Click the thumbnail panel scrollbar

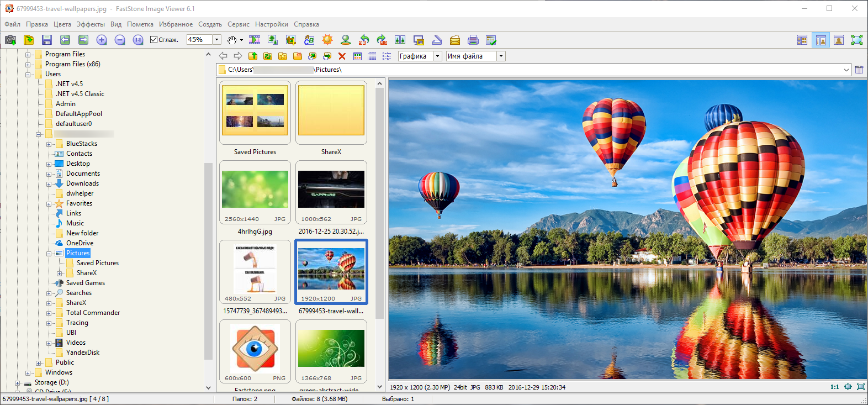pyautogui.click(x=379, y=202)
